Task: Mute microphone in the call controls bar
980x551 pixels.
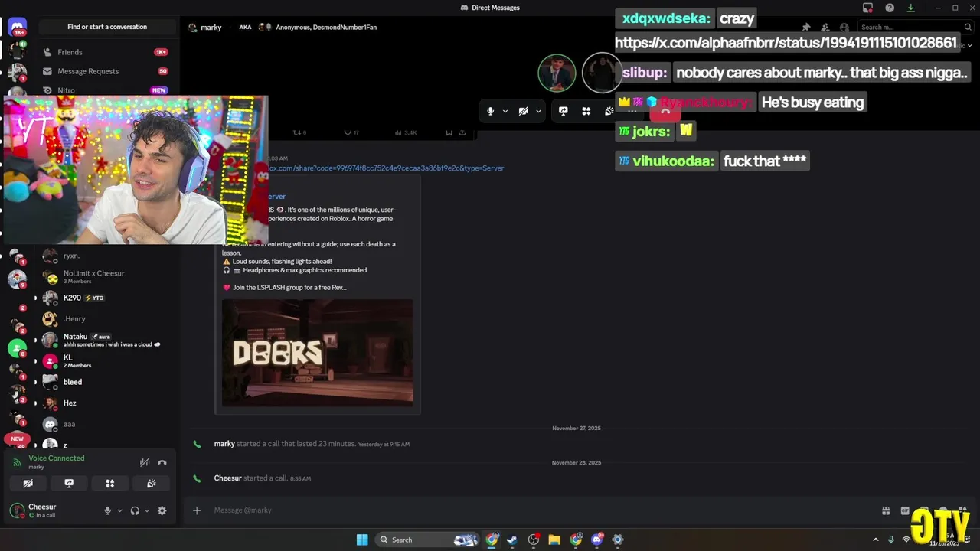Action: 491,111
